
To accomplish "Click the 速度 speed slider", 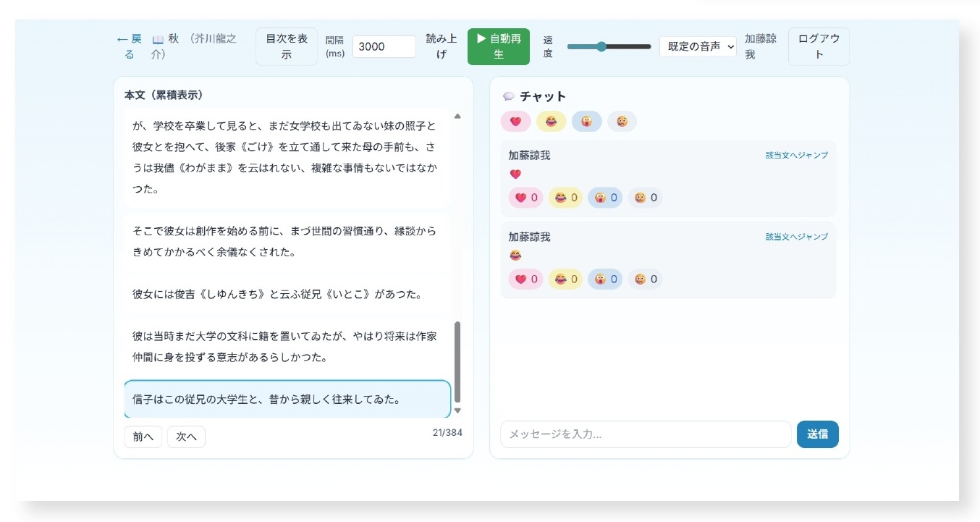I will click(609, 46).
